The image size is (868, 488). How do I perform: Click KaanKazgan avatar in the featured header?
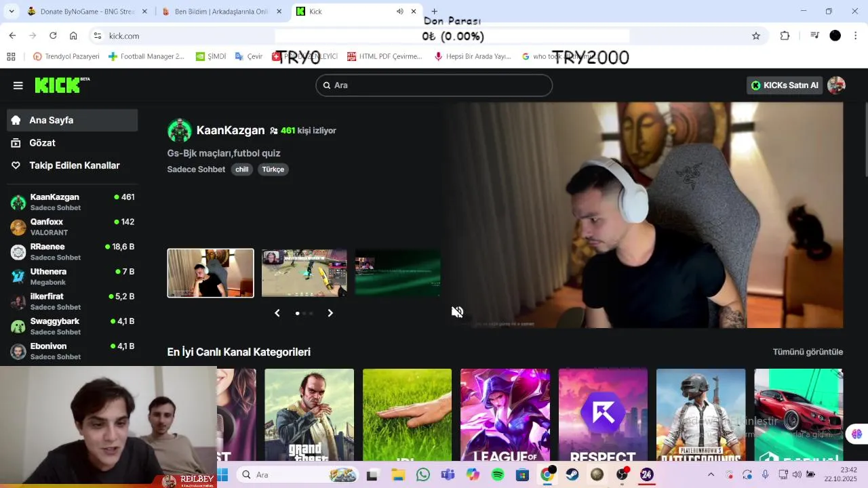click(180, 130)
